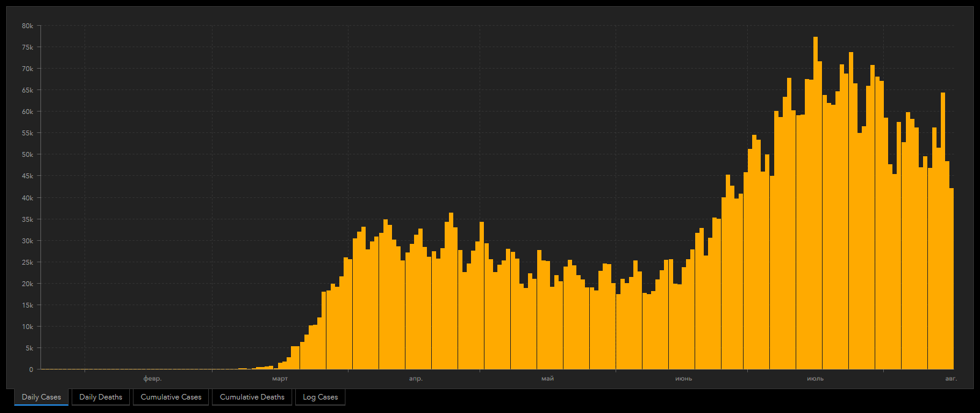Click the 50k y-axis label
Screen dimensions: 980x413
28,154
